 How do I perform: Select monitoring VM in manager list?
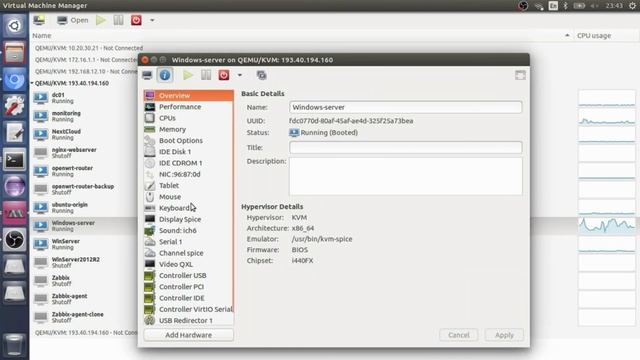84,116
